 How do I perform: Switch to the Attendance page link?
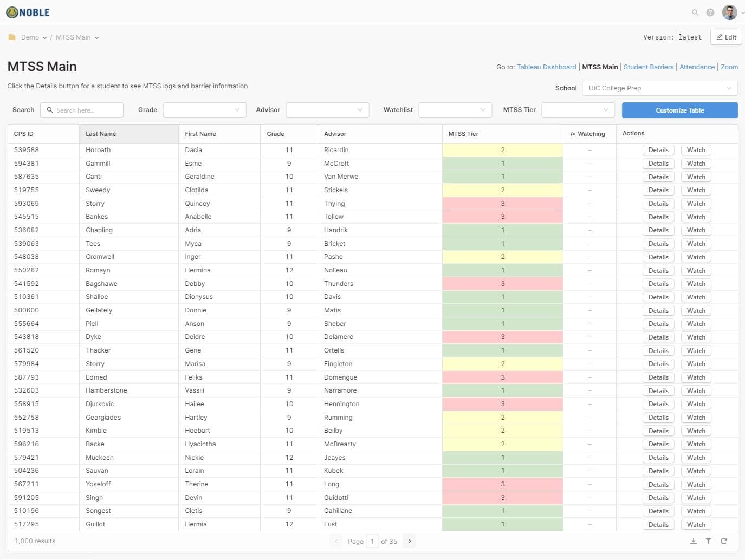click(697, 67)
